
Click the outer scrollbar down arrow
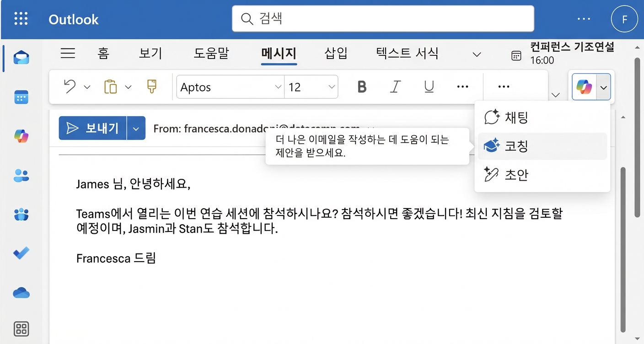[638, 339]
